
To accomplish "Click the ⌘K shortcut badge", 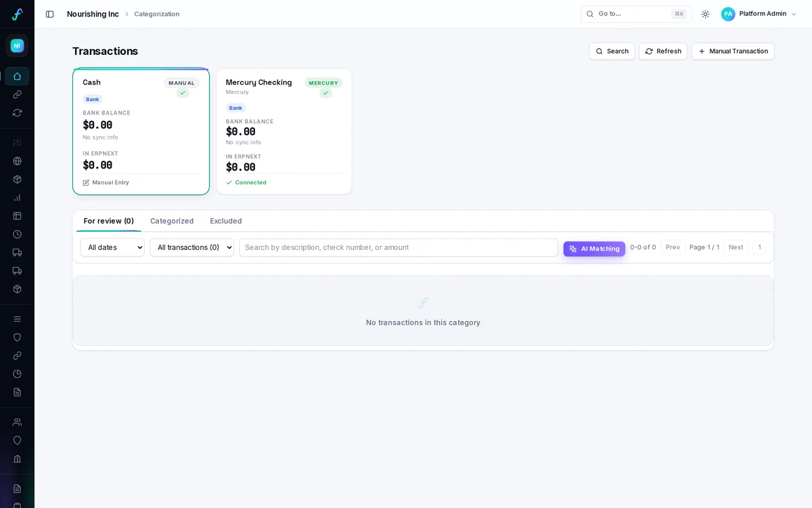I will point(679,14).
